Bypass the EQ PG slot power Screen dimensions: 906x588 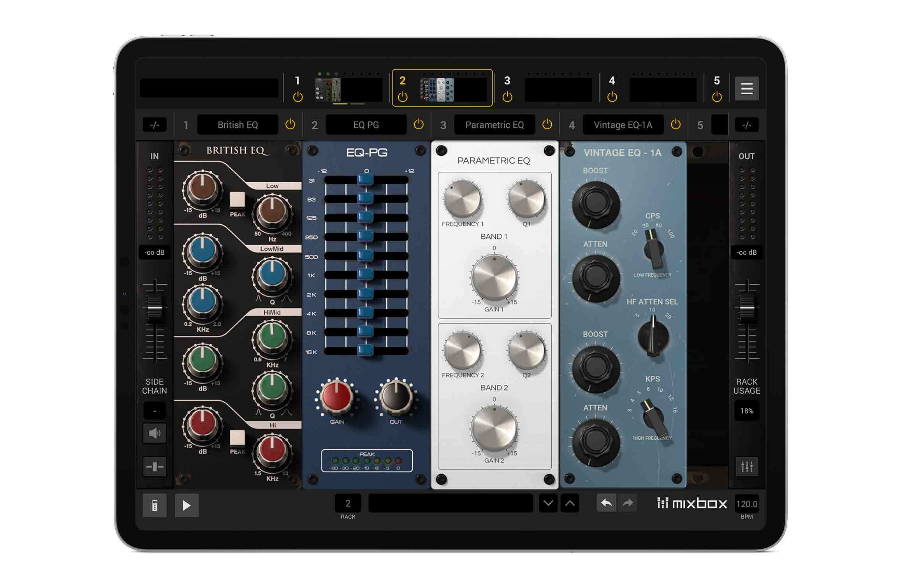point(419,125)
